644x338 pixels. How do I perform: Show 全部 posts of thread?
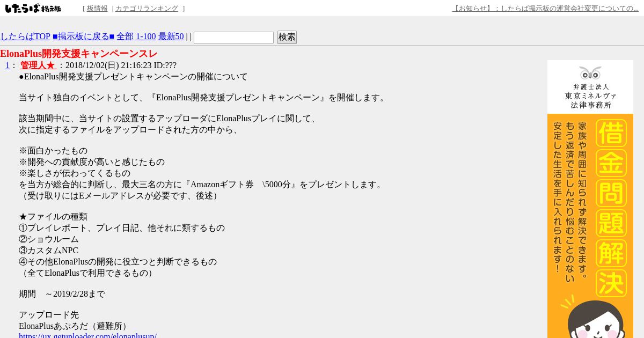coord(125,36)
